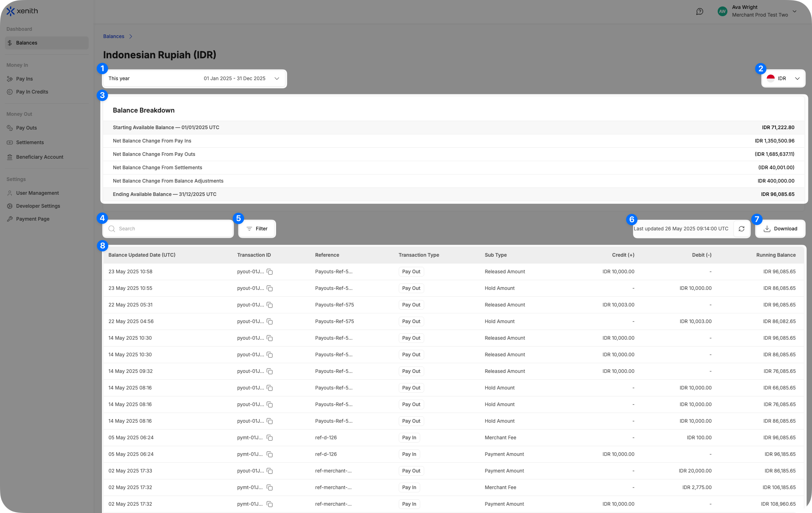Click the Xenith logo
Image resolution: width=812 pixels, height=513 pixels.
22,11
